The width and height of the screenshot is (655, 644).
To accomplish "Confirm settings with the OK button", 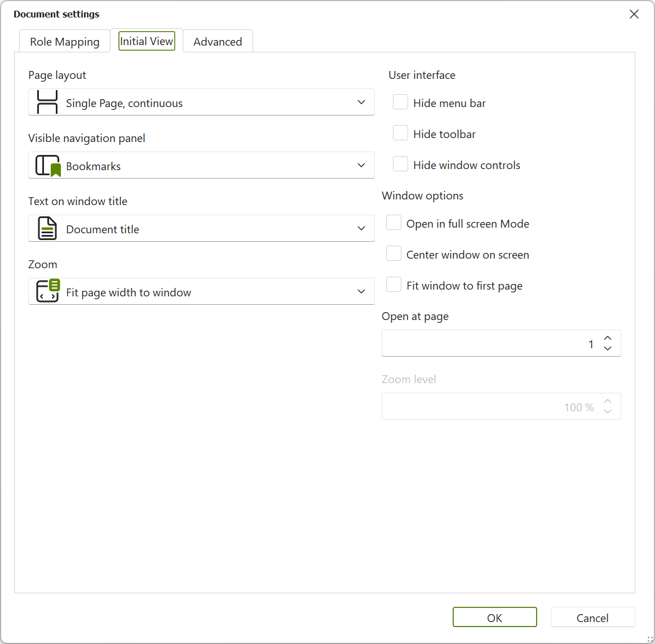I will 494,618.
